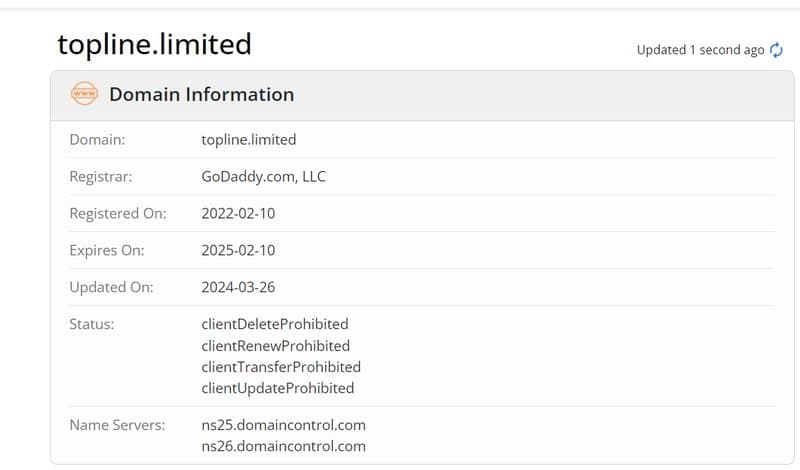Screen dimensions: 800x470
Task: Select the topline.limited domain value
Action: [x=248, y=140]
